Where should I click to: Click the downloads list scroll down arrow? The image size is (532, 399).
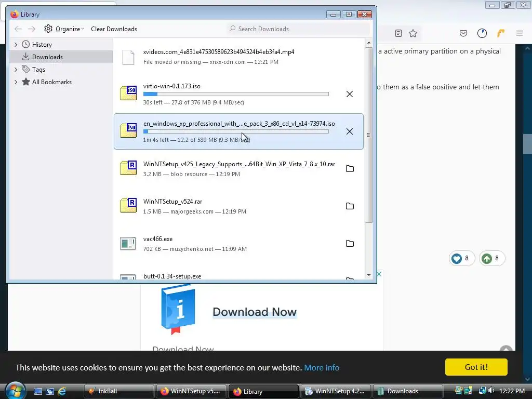(369, 275)
